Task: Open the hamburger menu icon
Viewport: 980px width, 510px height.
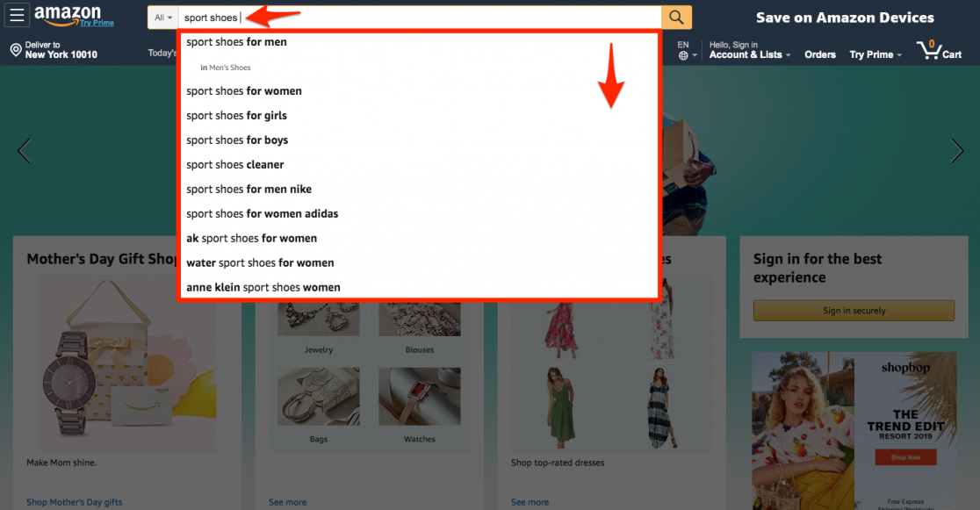Action: click(x=17, y=17)
